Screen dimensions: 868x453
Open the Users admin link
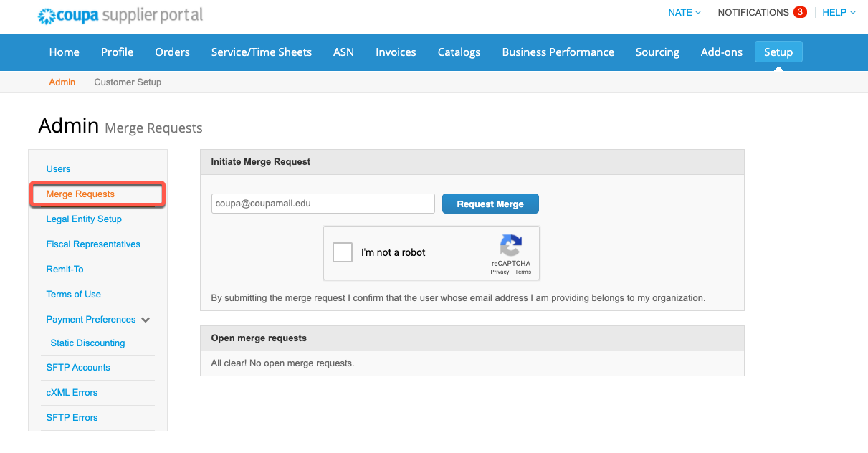pyautogui.click(x=58, y=169)
